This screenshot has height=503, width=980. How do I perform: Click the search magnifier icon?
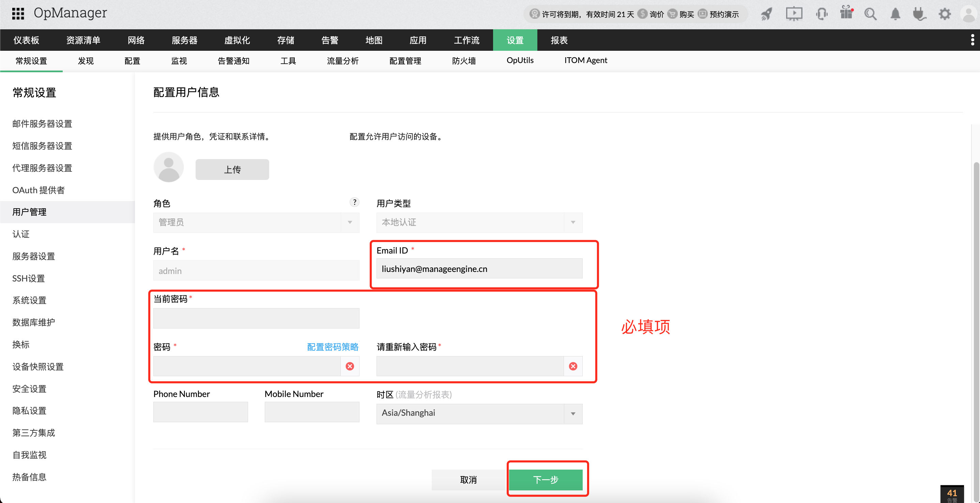(x=870, y=14)
